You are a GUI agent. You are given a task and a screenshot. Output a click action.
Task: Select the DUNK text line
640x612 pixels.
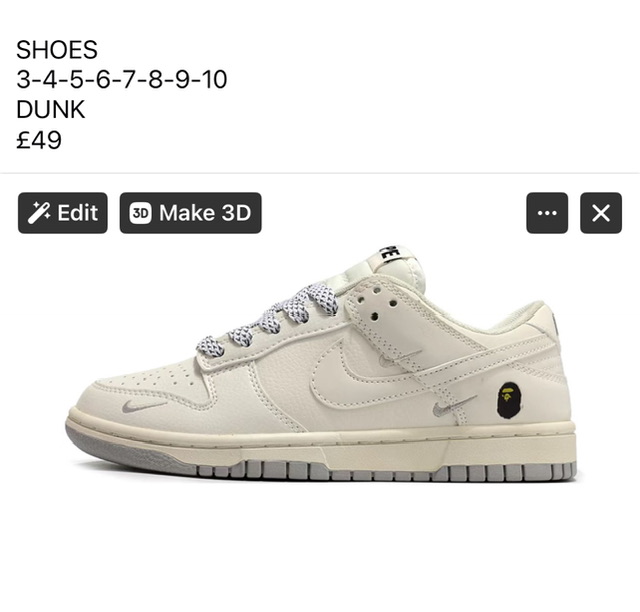tap(51, 109)
